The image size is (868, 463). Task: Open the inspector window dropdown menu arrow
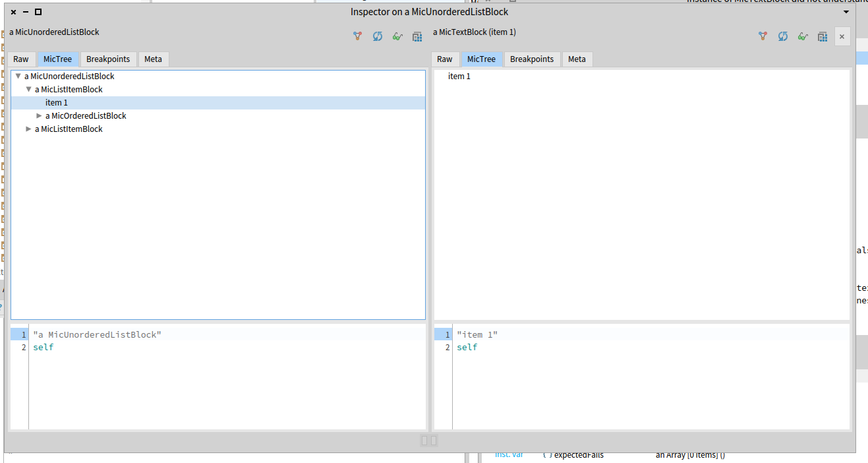(846, 12)
